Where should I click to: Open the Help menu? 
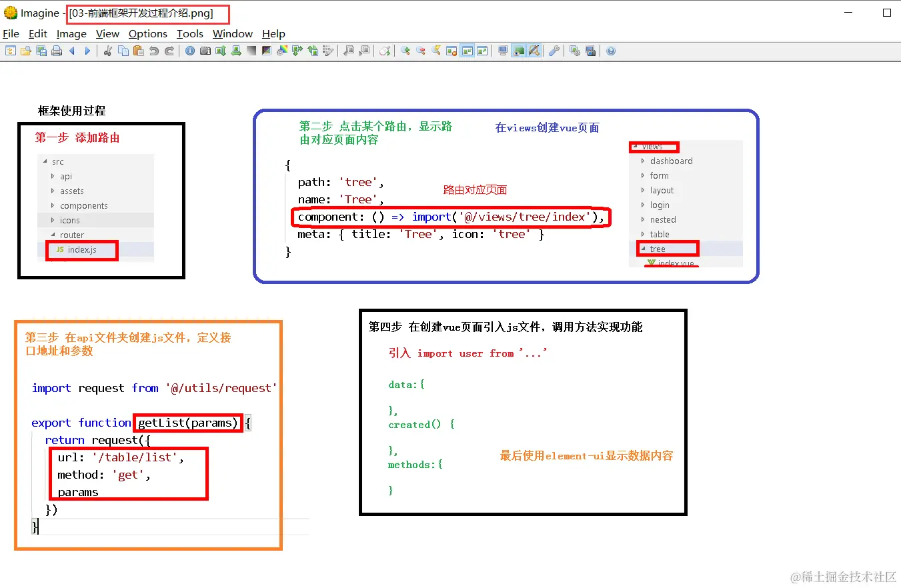tap(273, 33)
